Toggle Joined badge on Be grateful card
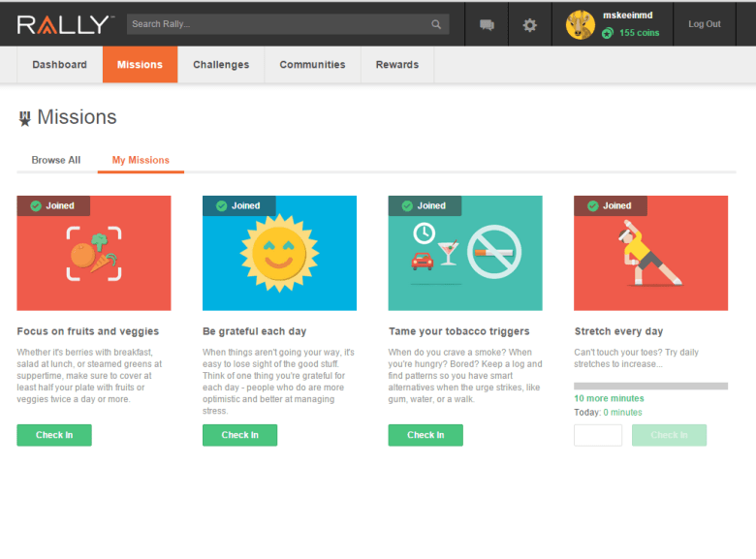The image size is (756, 559). click(239, 205)
